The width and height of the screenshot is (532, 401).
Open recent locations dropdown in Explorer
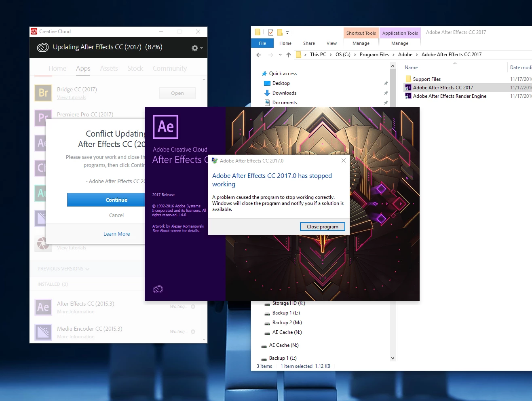tap(280, 55)
